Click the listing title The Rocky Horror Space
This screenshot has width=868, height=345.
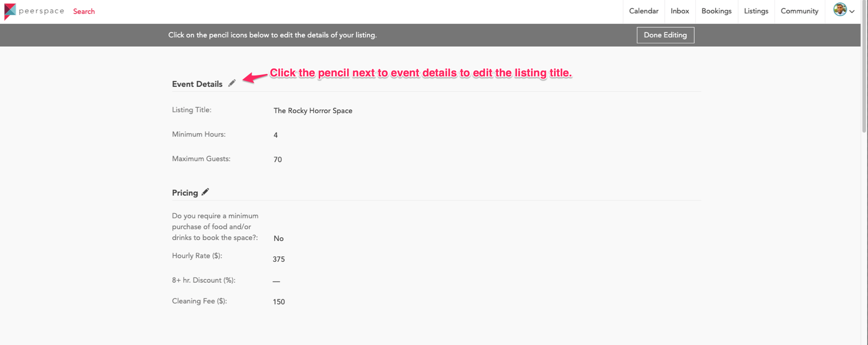[x=313, y=111]
